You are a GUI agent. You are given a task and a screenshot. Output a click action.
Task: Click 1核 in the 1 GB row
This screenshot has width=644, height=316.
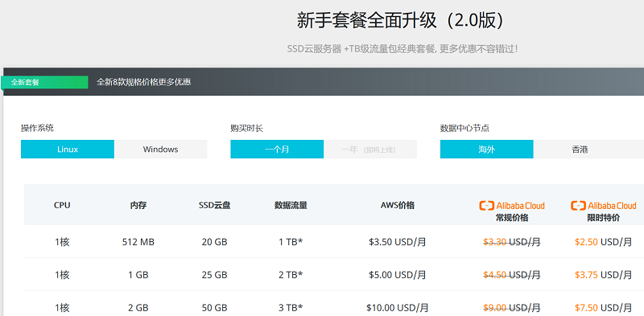pos(62,275)
